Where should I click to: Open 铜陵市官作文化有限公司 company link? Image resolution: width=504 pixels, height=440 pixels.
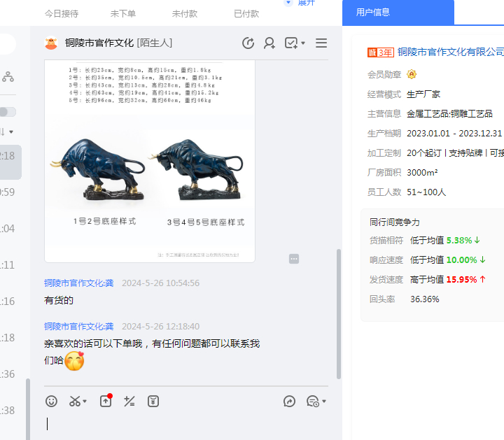point(451,52)
